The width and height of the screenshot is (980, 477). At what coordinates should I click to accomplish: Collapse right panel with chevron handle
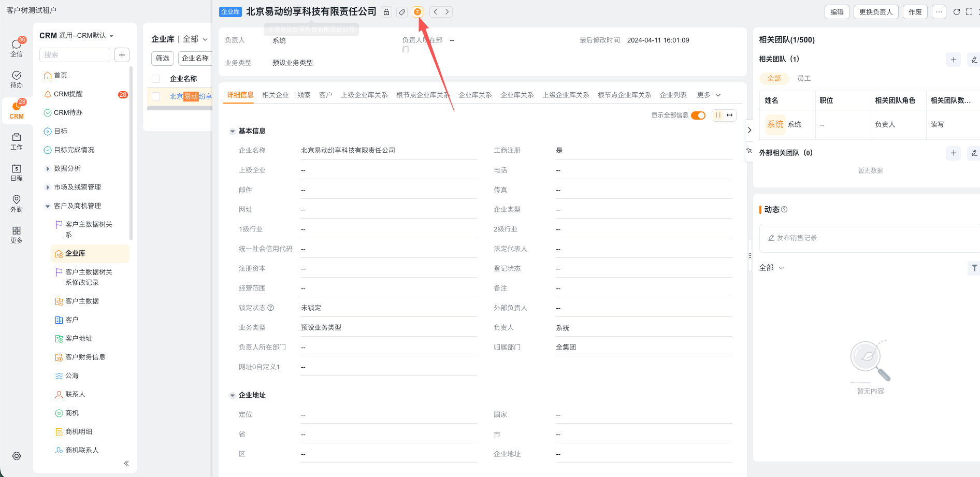coord(750,130)
